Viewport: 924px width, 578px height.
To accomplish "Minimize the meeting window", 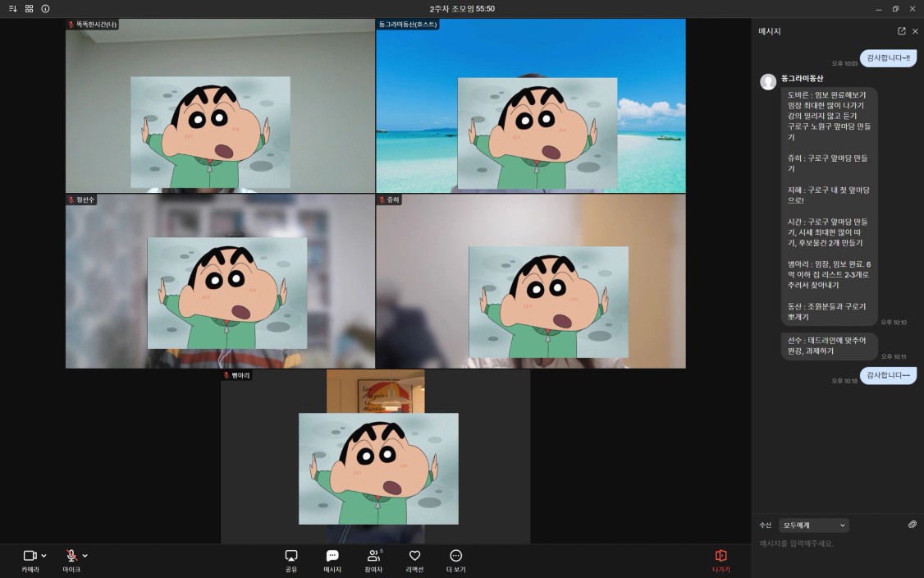I will pyautogui.click(x=879, y=9).
